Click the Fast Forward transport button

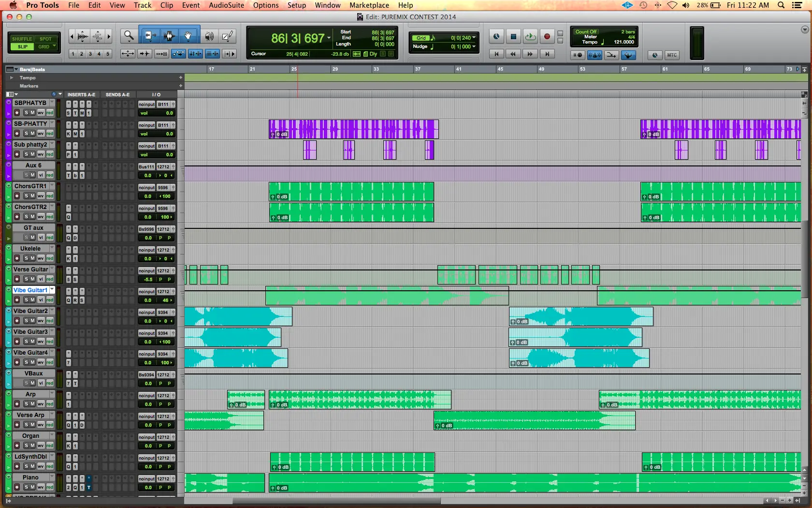pos(530,54)
